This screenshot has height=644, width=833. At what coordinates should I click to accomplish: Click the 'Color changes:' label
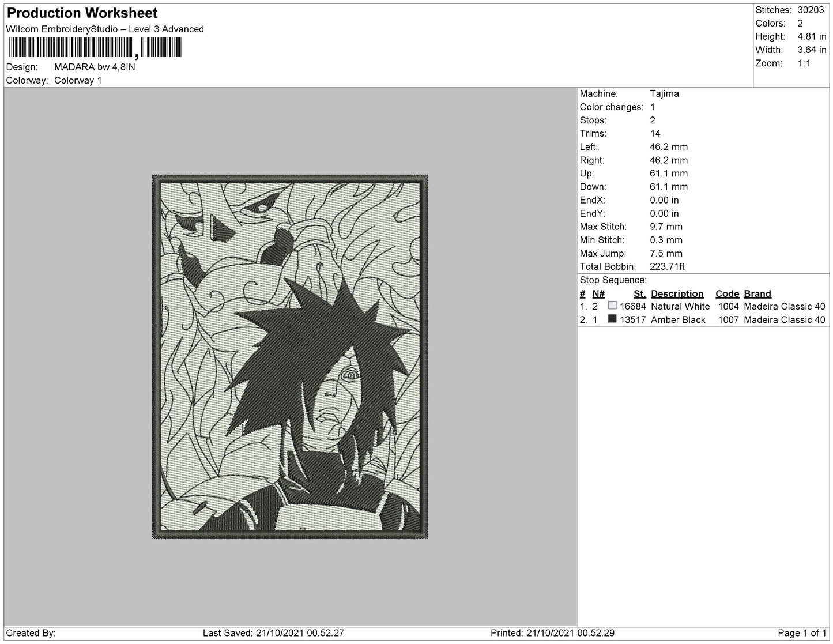pyautogui.click(x=612, y=107)
